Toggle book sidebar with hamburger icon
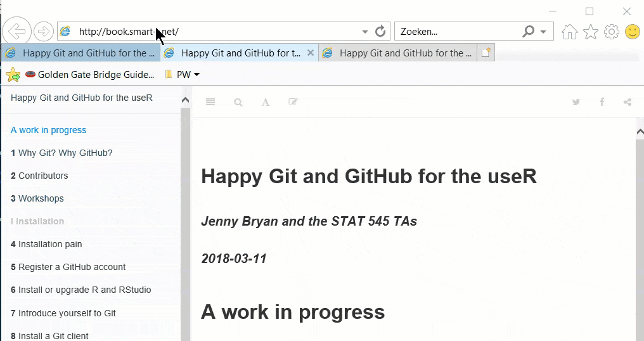Viewport: 644px width, 341px height. [210, 102]
